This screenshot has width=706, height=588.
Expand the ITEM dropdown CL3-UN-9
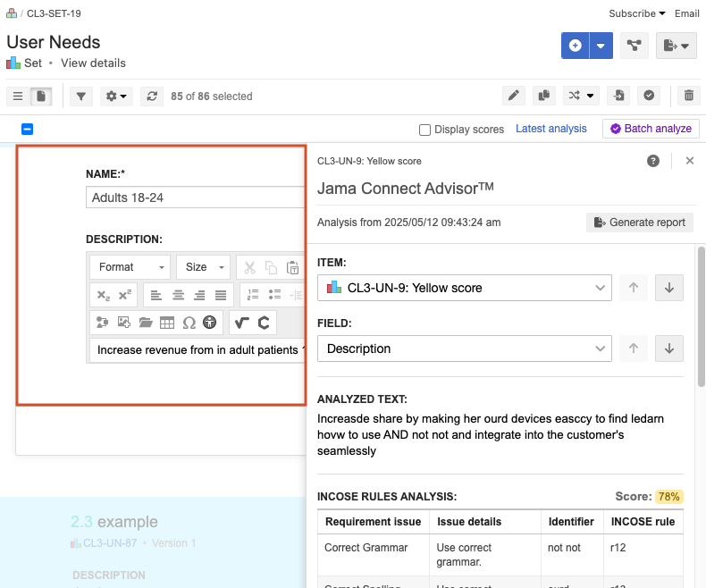pos(464,288)
